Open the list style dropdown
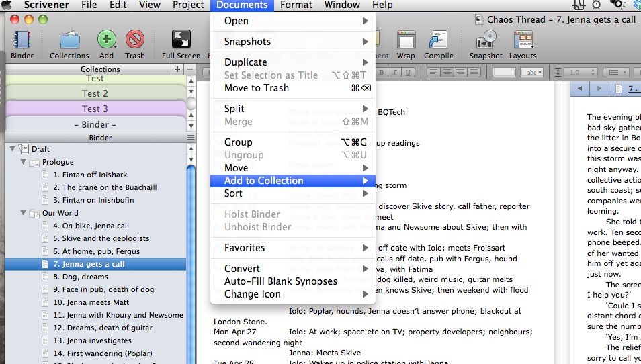The image size is (641, 364). tap(617, 73)
